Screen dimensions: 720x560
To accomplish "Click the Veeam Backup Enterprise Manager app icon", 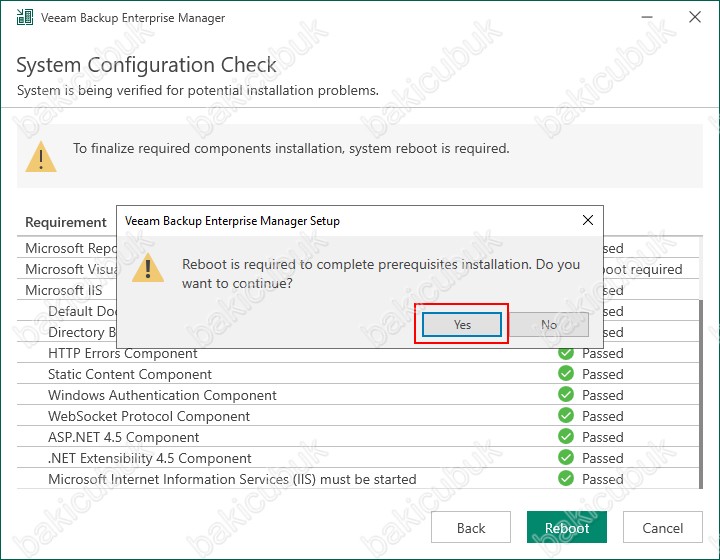I will coord(25,17).
